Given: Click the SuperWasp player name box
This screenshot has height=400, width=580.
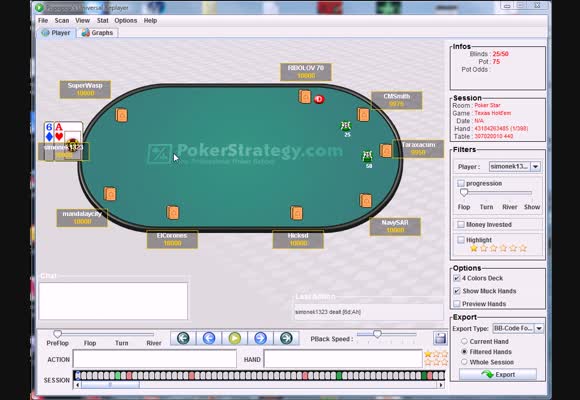Looking at the screenshot, I should tap(85, 89).
